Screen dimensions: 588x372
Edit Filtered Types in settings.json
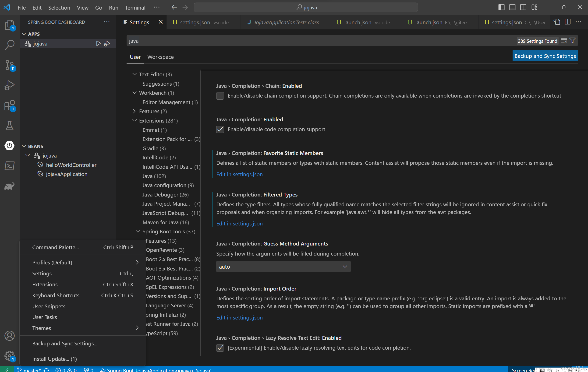[239, 224]
